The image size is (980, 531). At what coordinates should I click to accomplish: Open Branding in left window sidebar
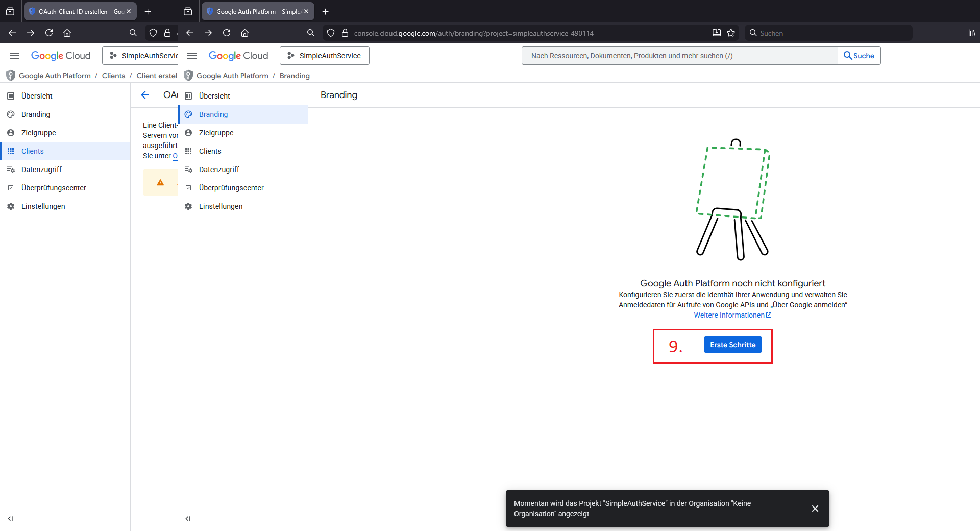[x=65, y=114]
